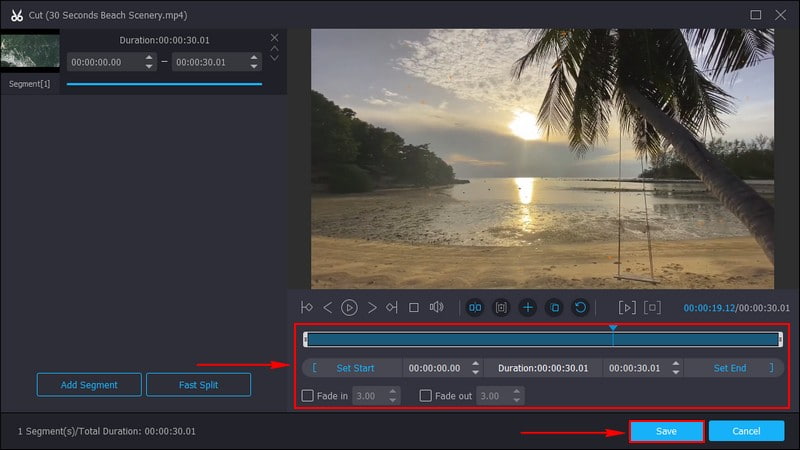Click the copy segment icon
800x450 pixels.
click(554, 308)
